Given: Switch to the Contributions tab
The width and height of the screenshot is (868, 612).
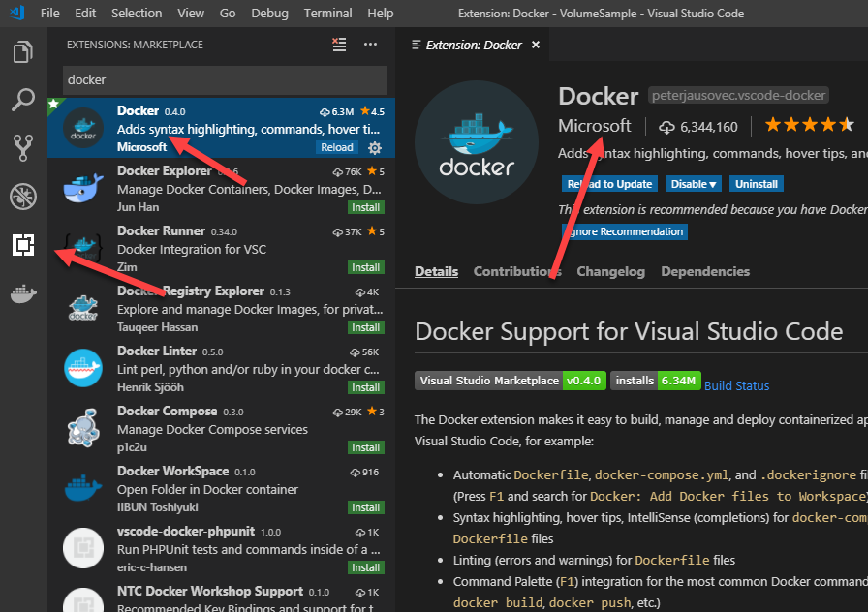Looking at the screenshot, I should pyautogui.click(x=517, y=272).
